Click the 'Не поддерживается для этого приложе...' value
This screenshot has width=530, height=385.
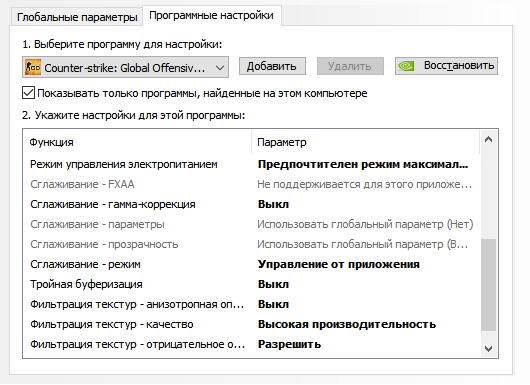(x=364, y=184)
